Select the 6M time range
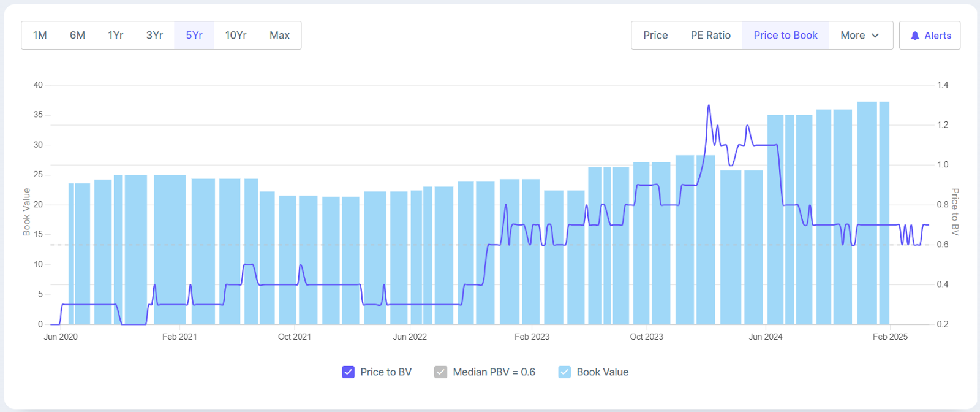Image resolution: width=980 pixels, height=412 pixels. pyautogui.click(x=77, y=35)
